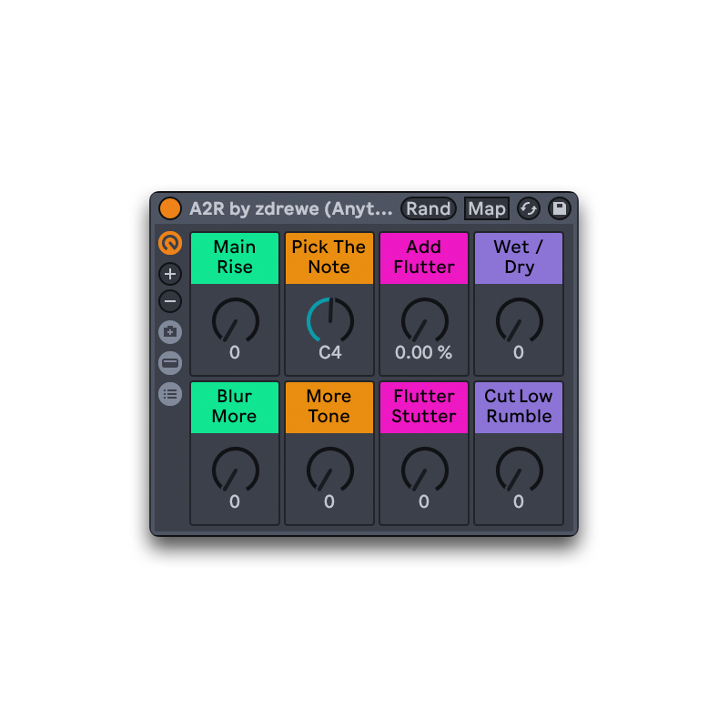Toggle the orange device activator button
728x728 pixels.
click(x=170, y=208)
